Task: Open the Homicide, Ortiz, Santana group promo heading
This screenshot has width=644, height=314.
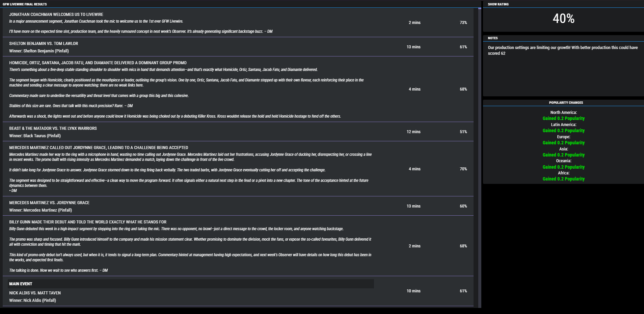Action: (98, 63)
